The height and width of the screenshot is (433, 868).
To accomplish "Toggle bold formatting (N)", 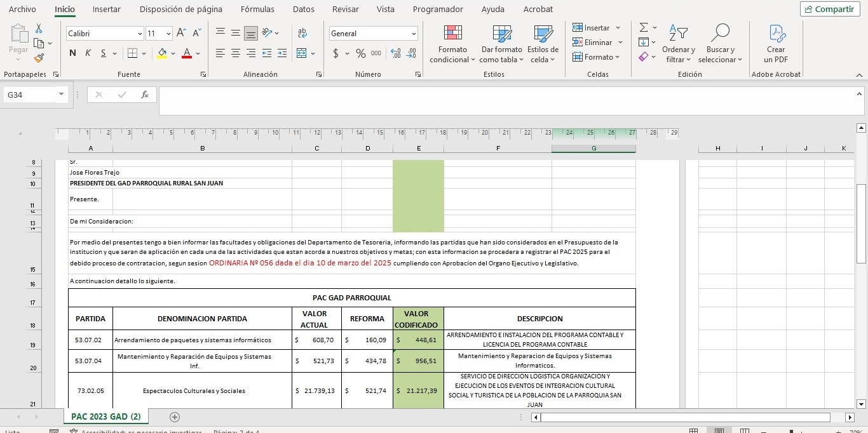I will (x=72, y=53).
